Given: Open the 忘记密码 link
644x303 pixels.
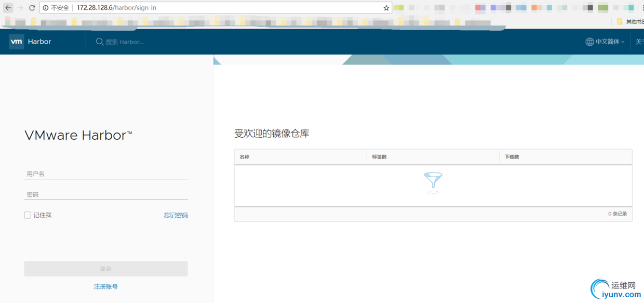Looking at the screenshot, I should coord(176,215).
